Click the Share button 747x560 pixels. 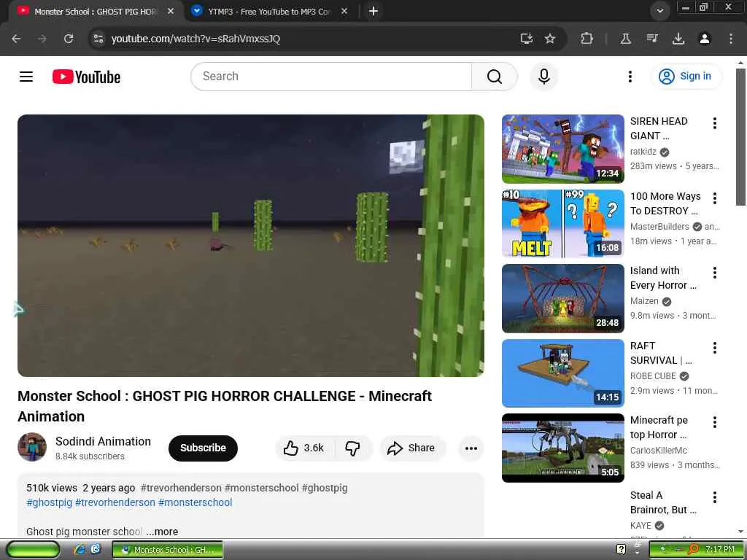[413, 448]
